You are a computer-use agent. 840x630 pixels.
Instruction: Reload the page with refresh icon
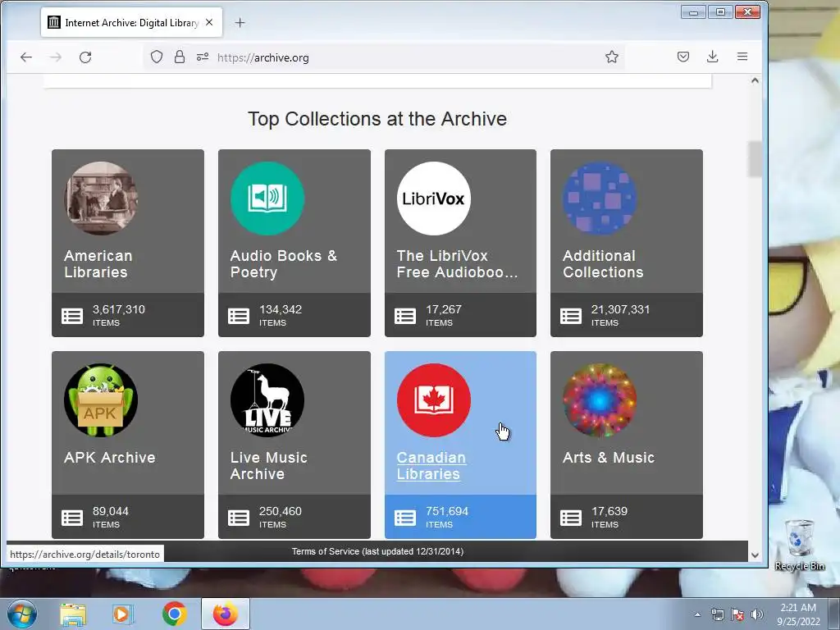[x=85, y=57]
